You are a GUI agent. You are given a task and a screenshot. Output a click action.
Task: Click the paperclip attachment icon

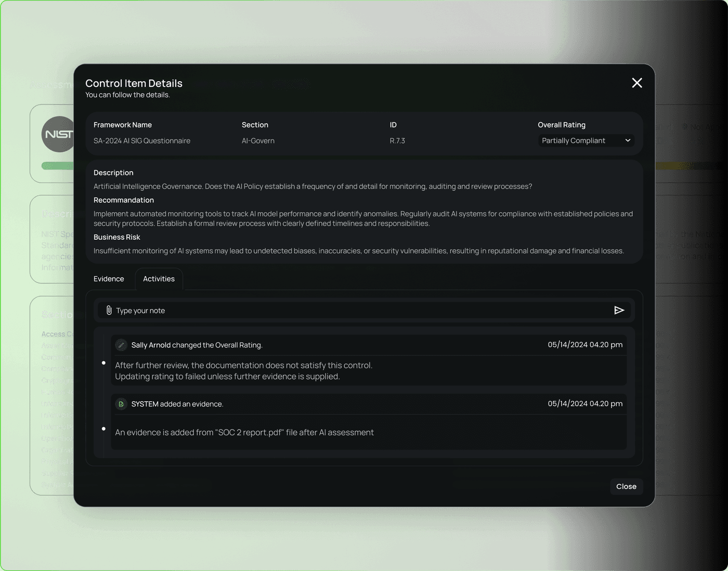coord(109,310)
